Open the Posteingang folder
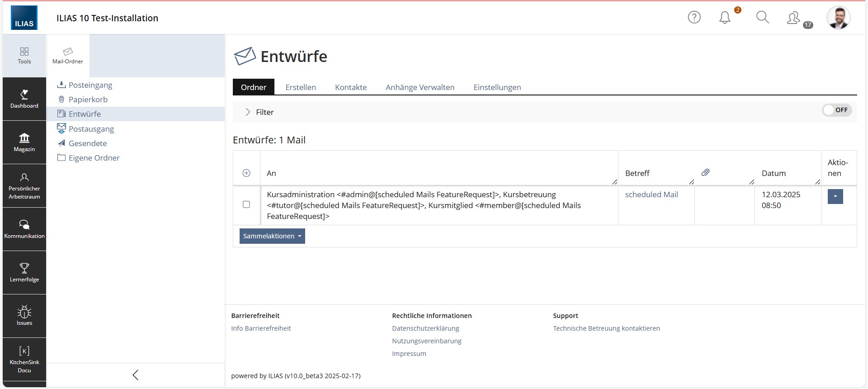Viewport: 868px width, 389px height. click(90, 85)
